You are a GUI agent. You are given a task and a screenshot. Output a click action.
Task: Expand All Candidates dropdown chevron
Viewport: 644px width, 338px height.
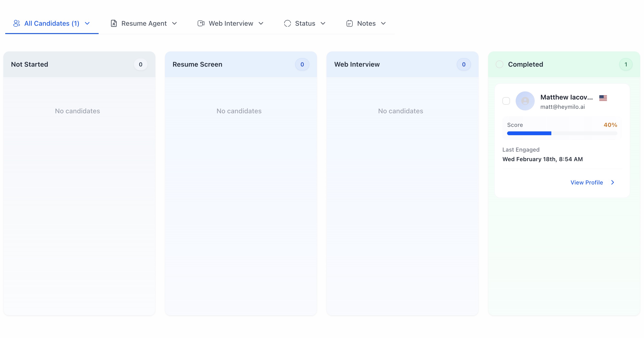point(87,23)
